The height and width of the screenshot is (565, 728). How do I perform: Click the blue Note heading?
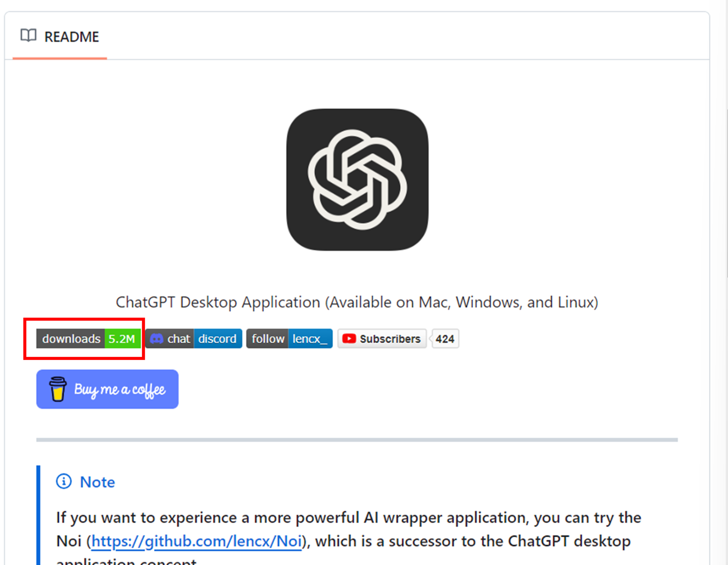pos(97,482)
